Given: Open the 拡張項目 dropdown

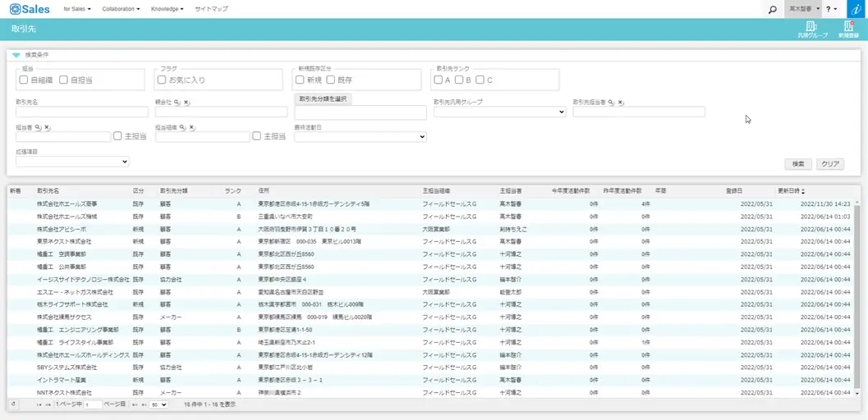Looking at the screenshot, I should pyautogui.click(x=72, y=162).
